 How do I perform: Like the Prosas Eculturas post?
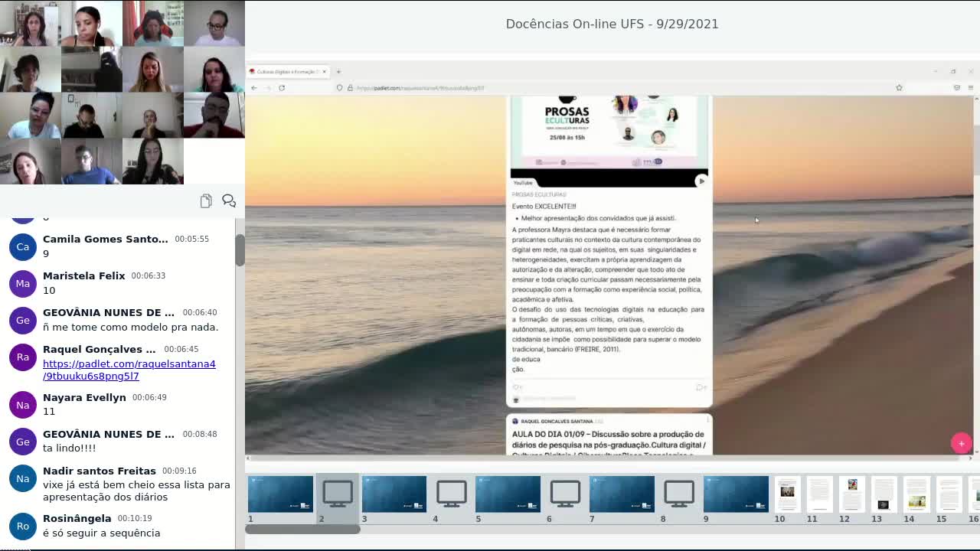(x=518, y=387)
